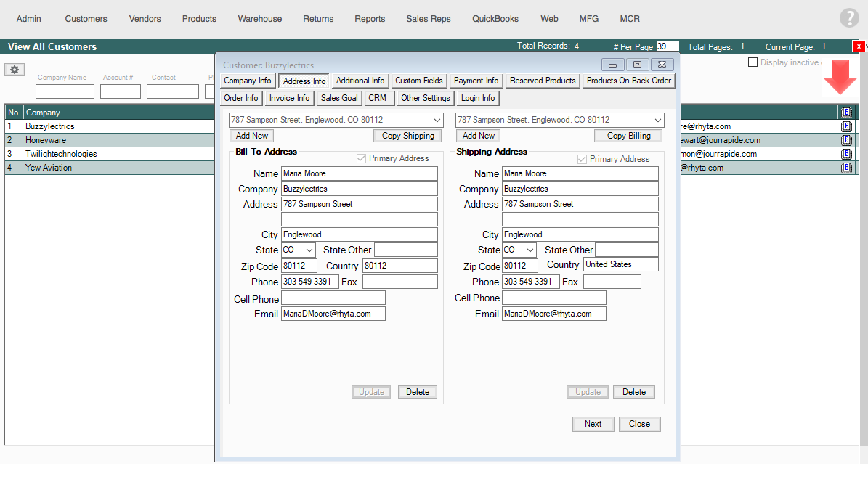Click edit icon for Honeyware row
This screenshot has height=490, width=868.
[x=846, y=140]
